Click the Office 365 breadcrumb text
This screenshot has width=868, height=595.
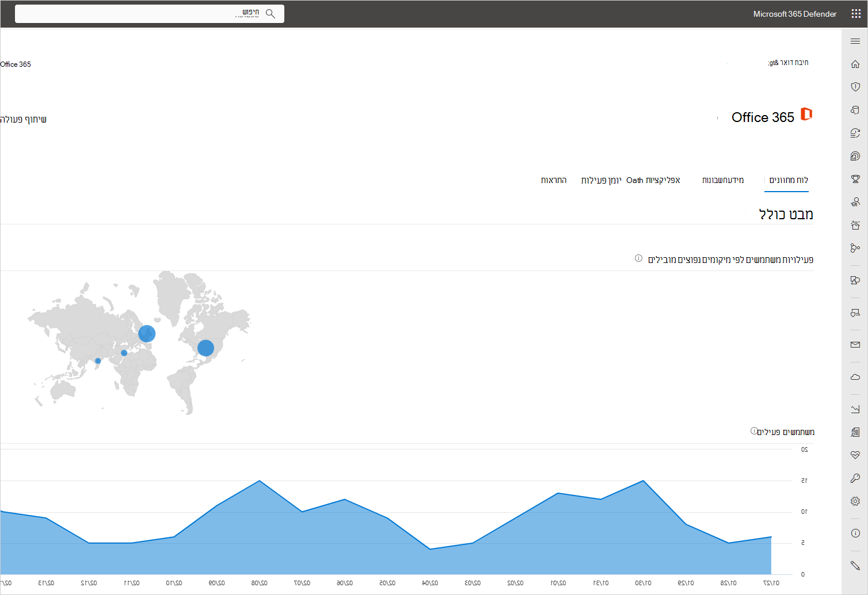pos(16,64)
